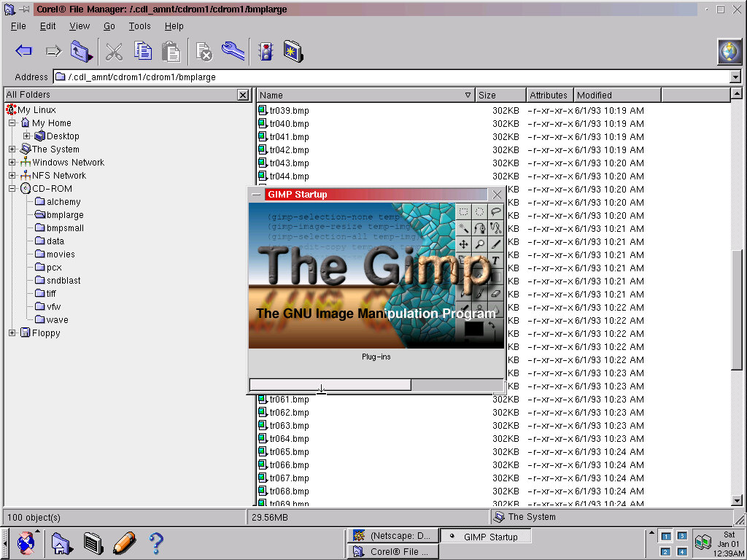Click the Copy icon in toolbar
The height and width of the screenshot is (560, 747).
point(142,51)
